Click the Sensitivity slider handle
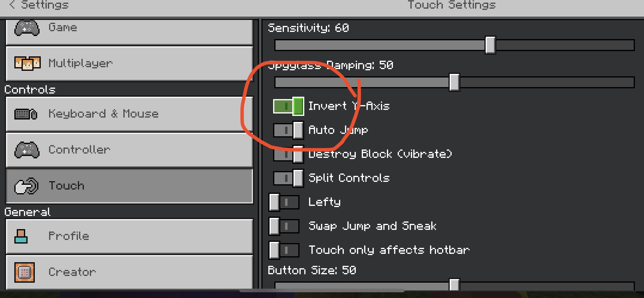 pyautogui.click(x=490, y=45)
